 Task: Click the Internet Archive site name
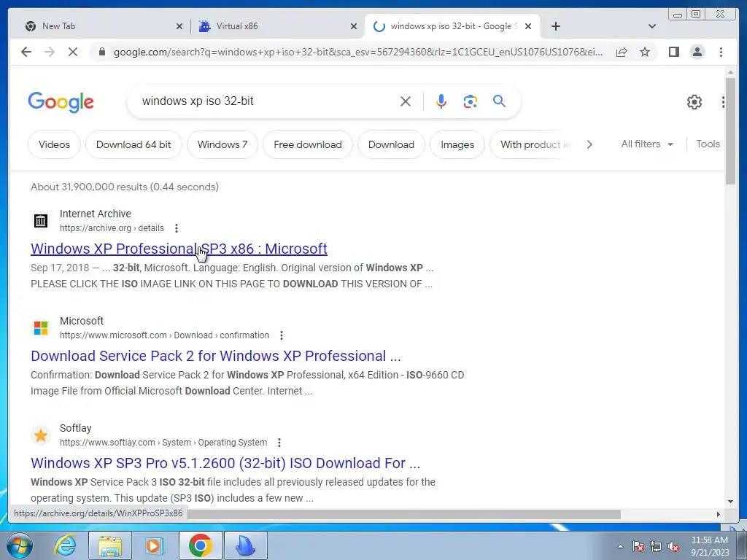click(x=96, y=214)
